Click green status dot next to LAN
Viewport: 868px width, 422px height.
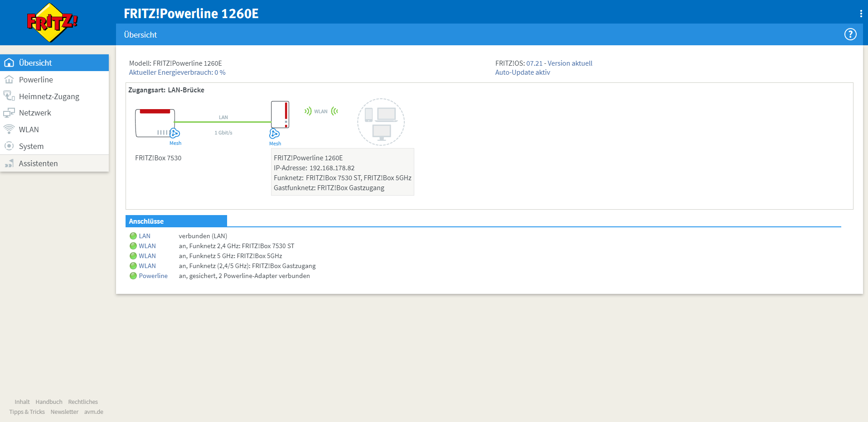point(133,236)
